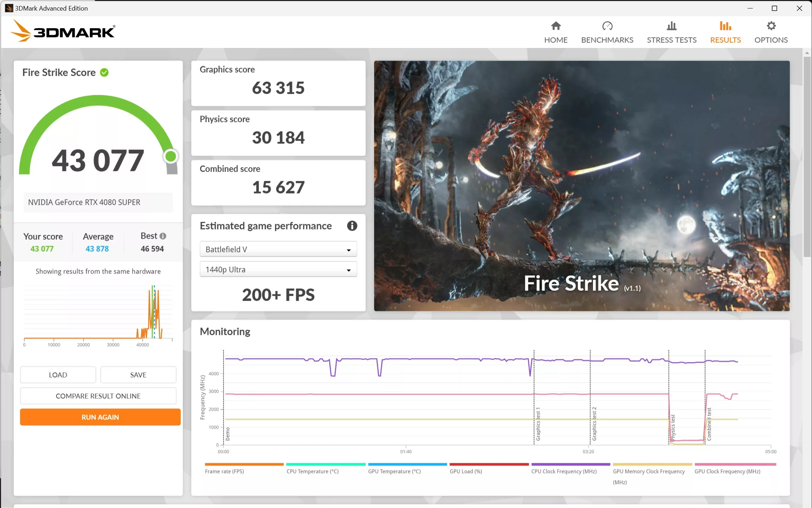The height and width of the screenshot is (508, 812).
Task: Select the Results bar-chart icon
Action: click(x=725, y=25)
